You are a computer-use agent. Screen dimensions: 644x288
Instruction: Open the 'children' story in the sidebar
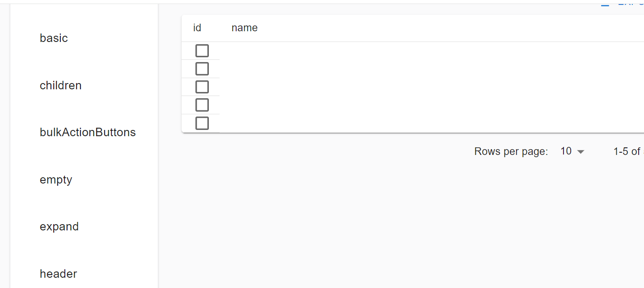pos(60,85)
